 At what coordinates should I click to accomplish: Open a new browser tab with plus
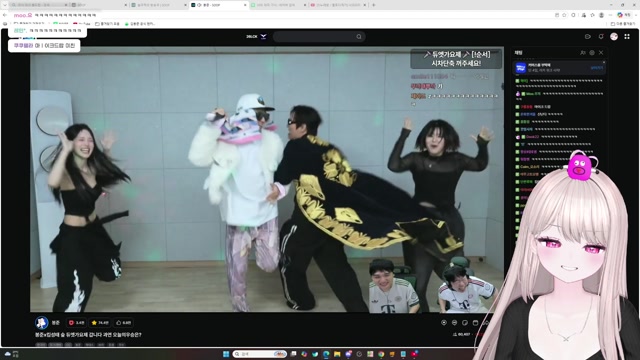373,5
